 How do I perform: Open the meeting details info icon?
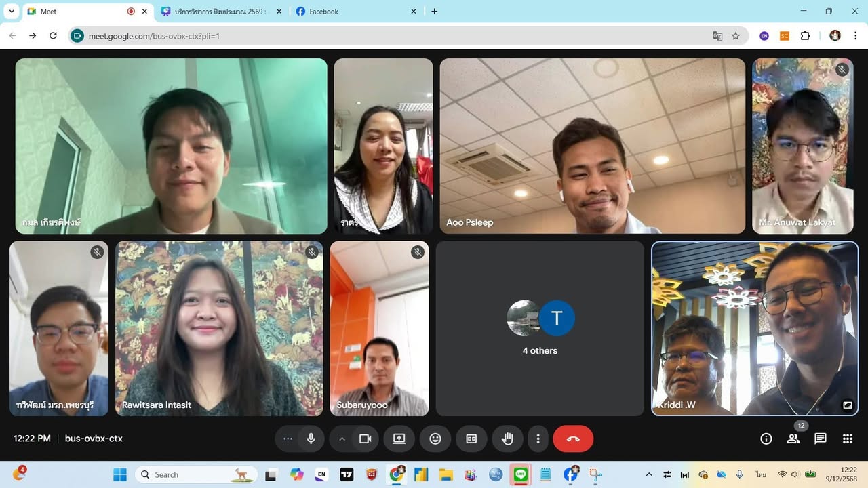point(766,439)
